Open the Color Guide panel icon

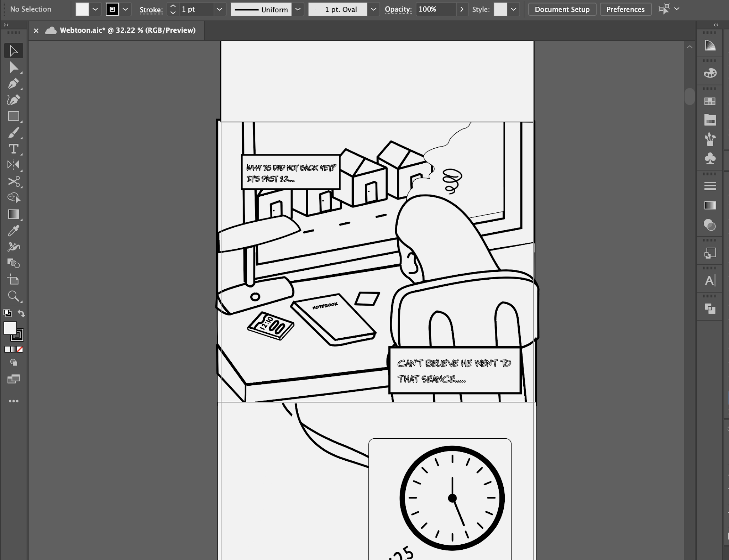pyautogui.click(x=710, y=46)
